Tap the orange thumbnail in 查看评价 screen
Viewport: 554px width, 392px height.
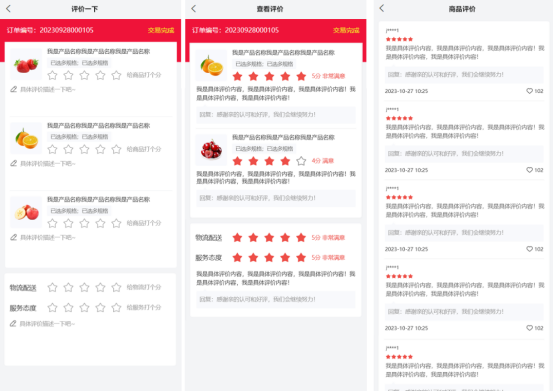click(x=211, y=65)
